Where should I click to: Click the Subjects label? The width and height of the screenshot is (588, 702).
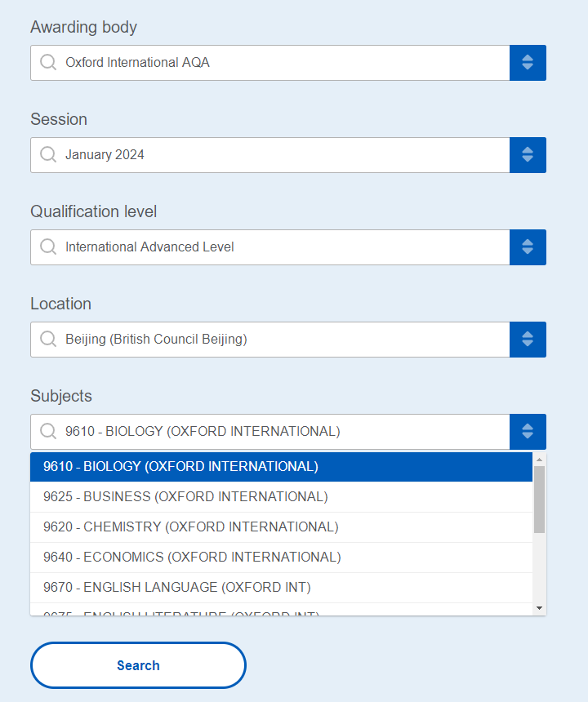(x=61, y=396)
